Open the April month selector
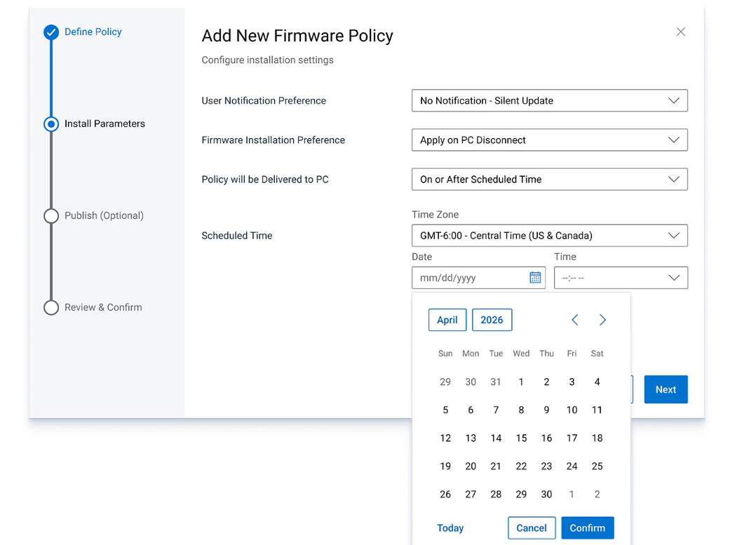The height and width of the screenshot is (545, 756). click(x=447, y=320)
